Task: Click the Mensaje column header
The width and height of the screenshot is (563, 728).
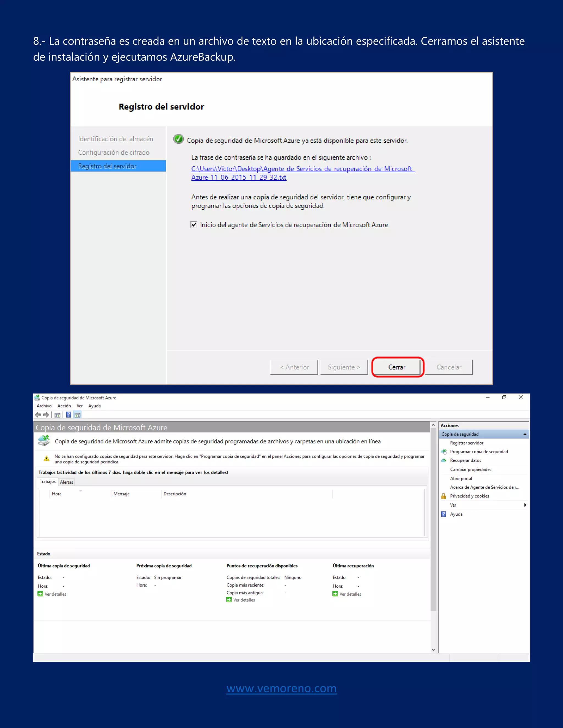Action: 136,494
